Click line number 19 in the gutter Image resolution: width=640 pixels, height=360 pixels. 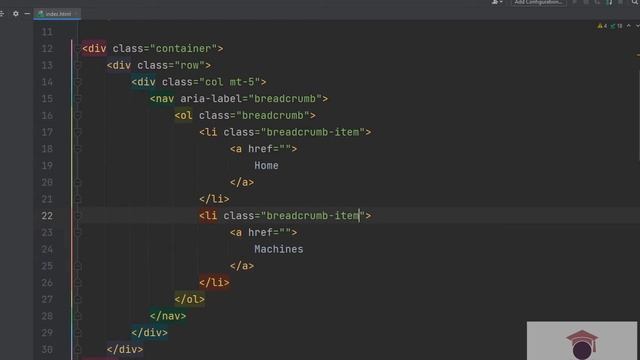click(47, 166)
